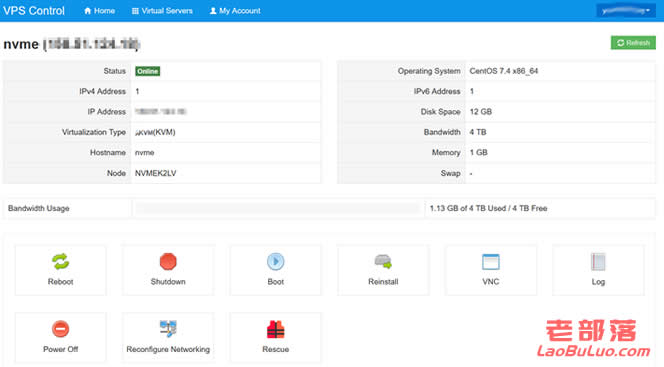Open the VNC console window icon

pos(491,262)
